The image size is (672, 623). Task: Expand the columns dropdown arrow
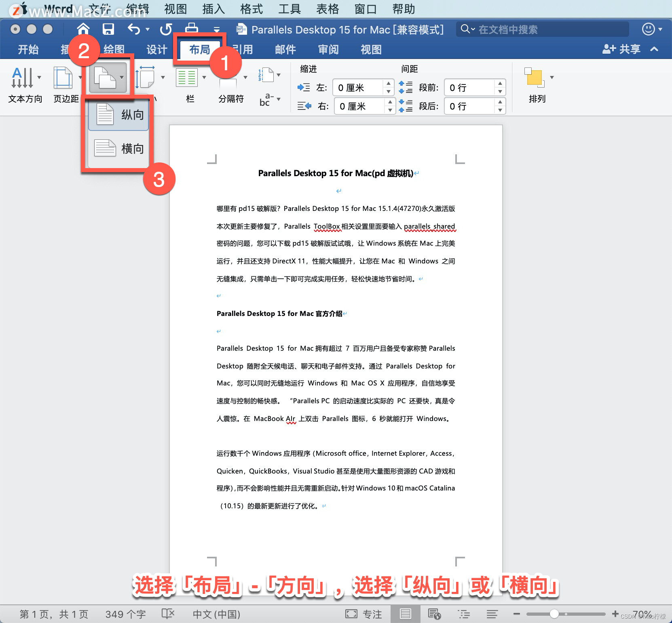(204, 77)
